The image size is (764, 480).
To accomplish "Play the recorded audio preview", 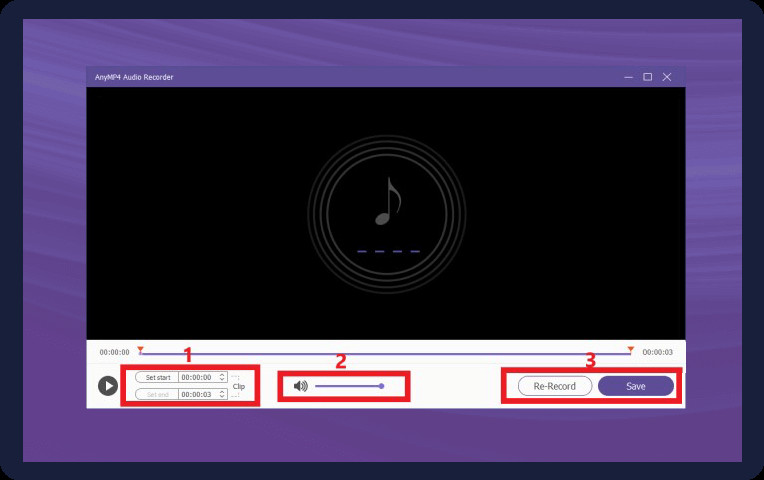I will [108, 386].
